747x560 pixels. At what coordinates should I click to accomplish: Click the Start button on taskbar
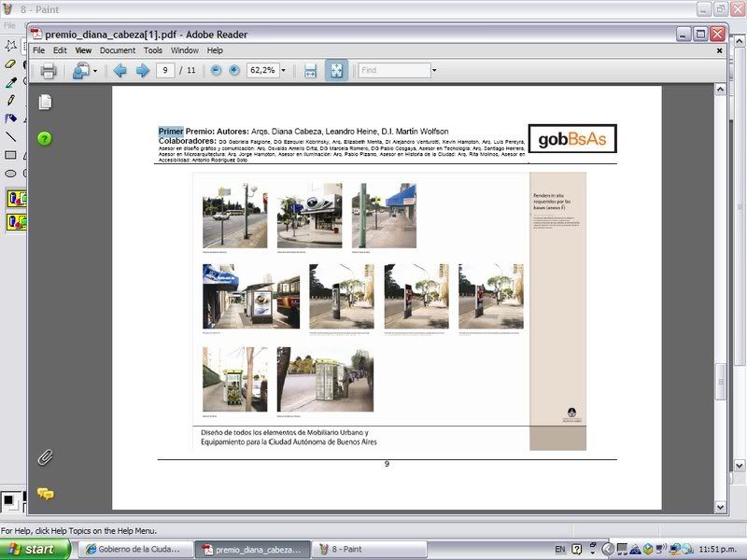tap(34, 549)
